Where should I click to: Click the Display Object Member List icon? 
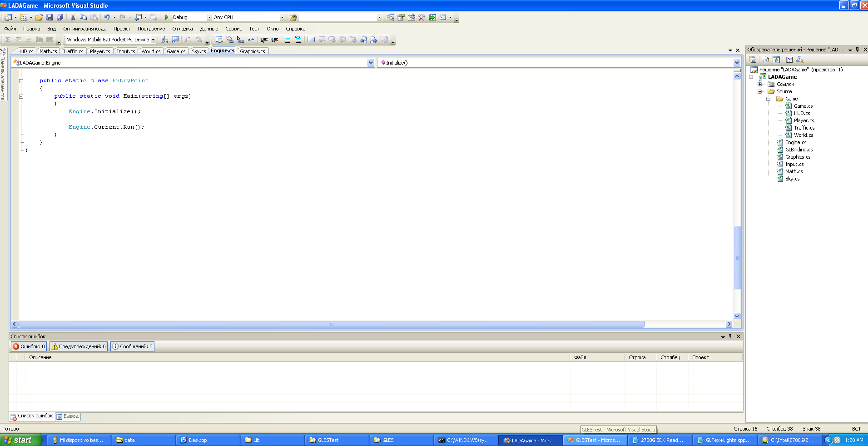point(219,40)
